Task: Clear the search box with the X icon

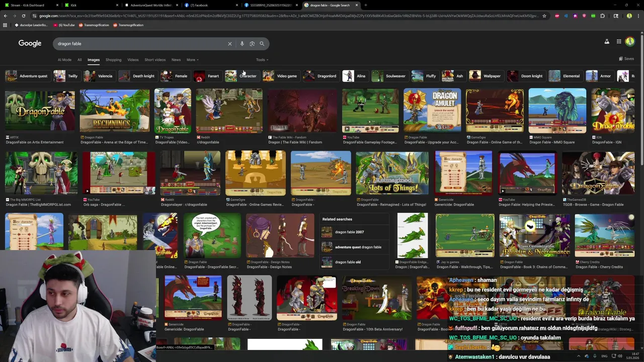Action: click(x=230, y=44)
